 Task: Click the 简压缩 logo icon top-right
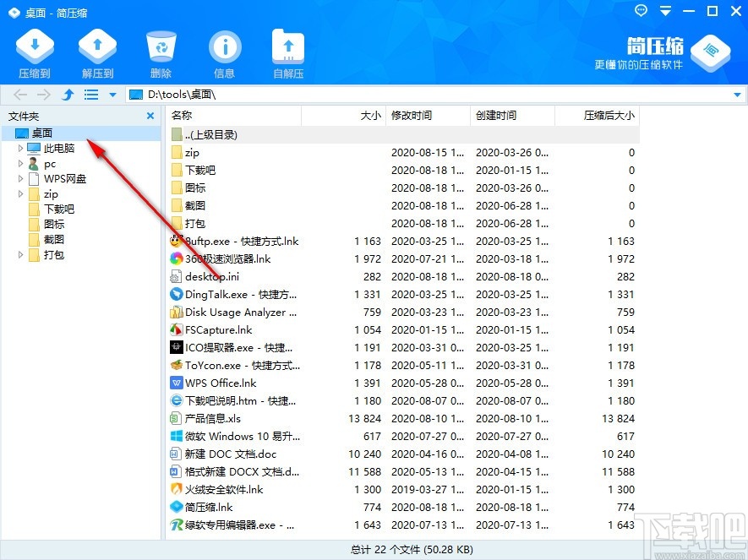(x=710, y=47)
